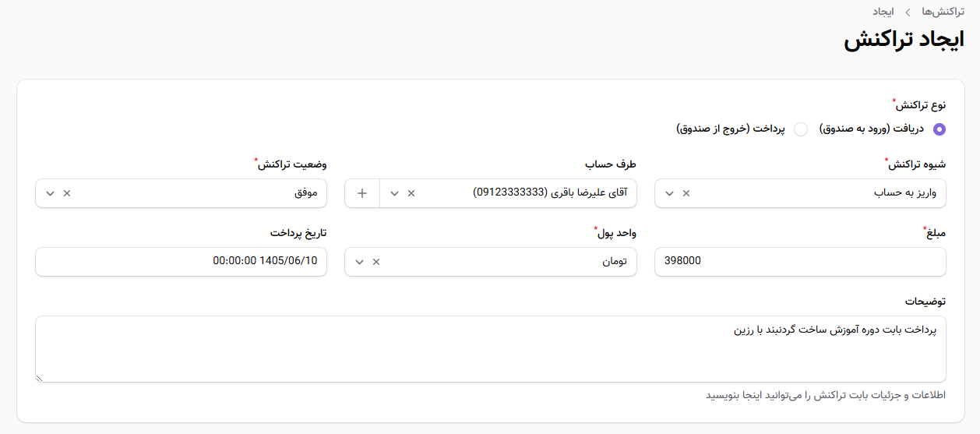The height and width of the screenshot is (434, 980).
Task: Click the breadcrumb chevron separator
Action: pyautogui.click(x=908, y=12)
